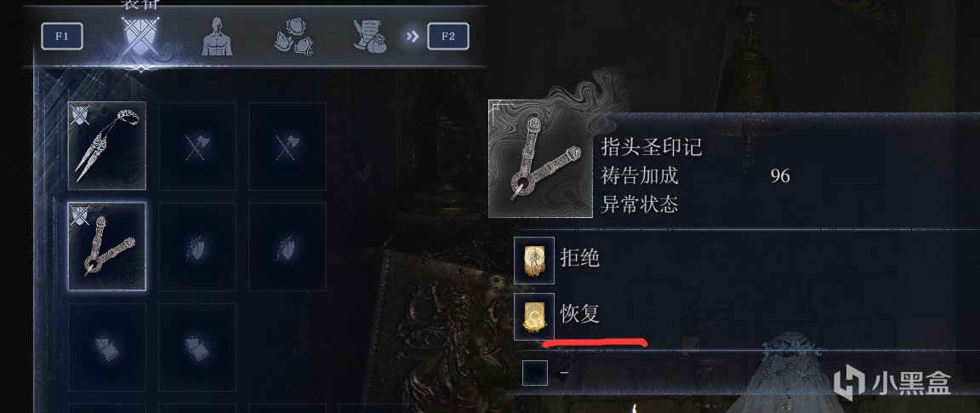Switch to the fruits items tab
This screenshot has width=980, height=413.
point(293,37)
